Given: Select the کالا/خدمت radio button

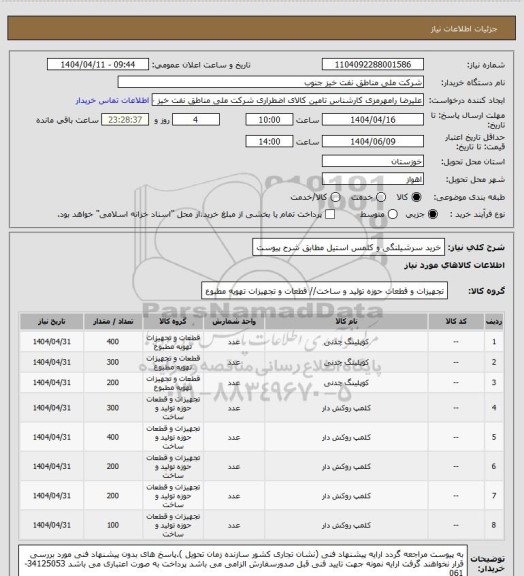Looking at the screenshot, I should tap(335, 197).
